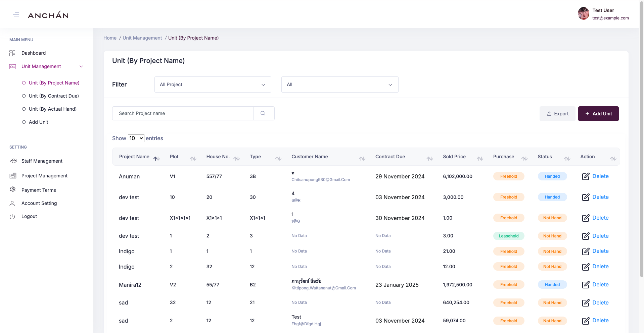
Task: Delete the Anuman unit row
Action: (x=600, y=176)
